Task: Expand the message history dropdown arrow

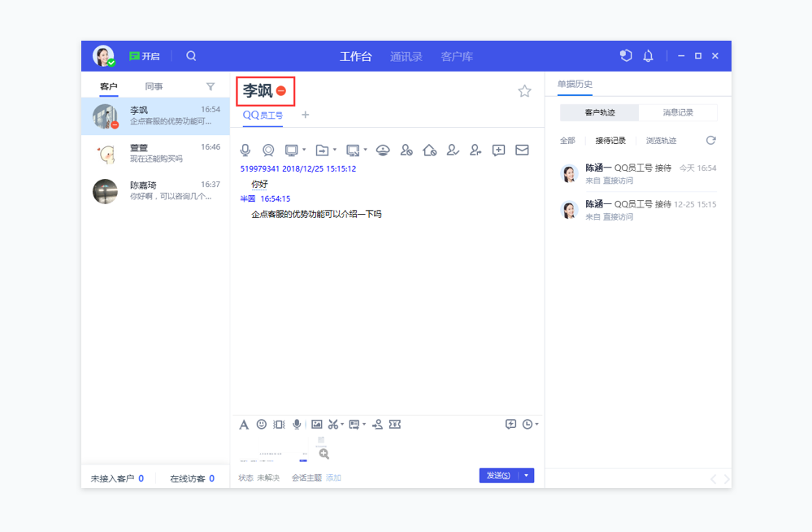Action: tap(537, 424)
